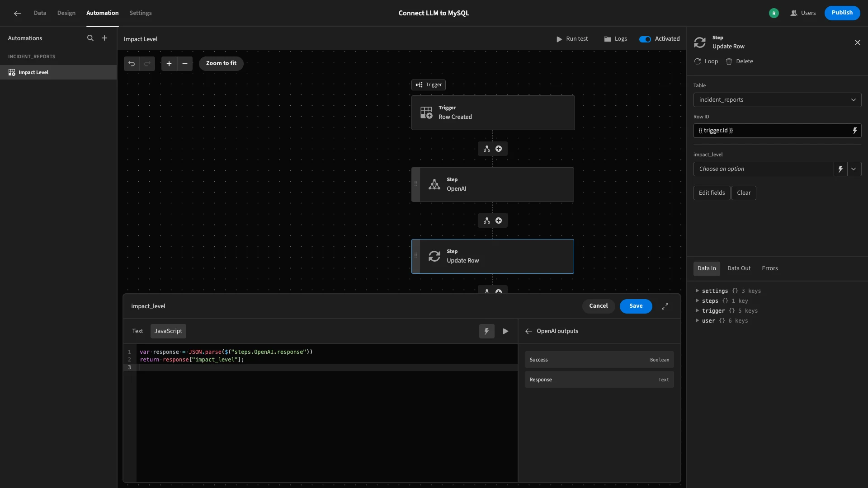Publish the app

tap(842, 13)
